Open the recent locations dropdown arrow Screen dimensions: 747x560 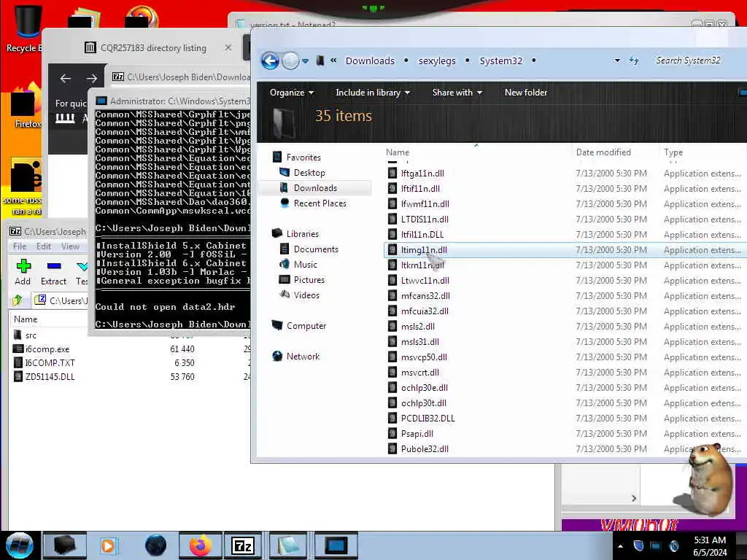pos(306,61)
